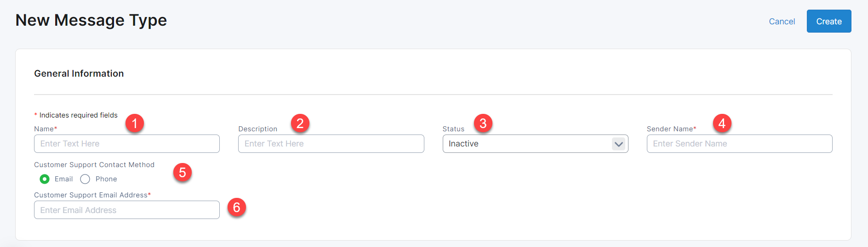Focus the Description text field
Image resolution: width=868 pixels, height=247 pixels.
pos(331,144)
